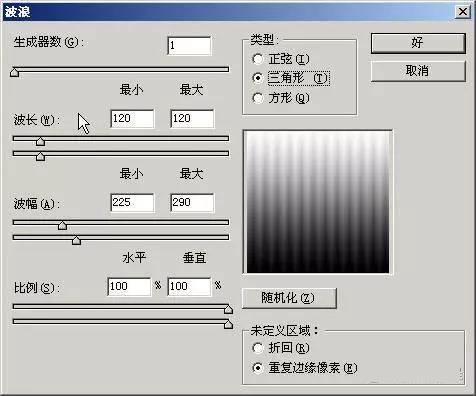The height and width of the screenshot is (396, 476).
Task: Click the 波幅 minimum slider handle
Action: [x=62, y=225]
